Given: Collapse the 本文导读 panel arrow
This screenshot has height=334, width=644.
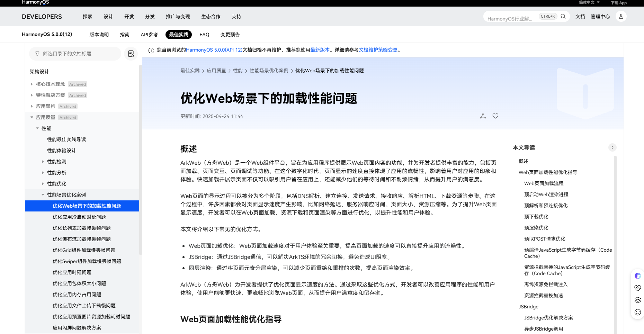Looking at the screenshot, I should 612,147.
